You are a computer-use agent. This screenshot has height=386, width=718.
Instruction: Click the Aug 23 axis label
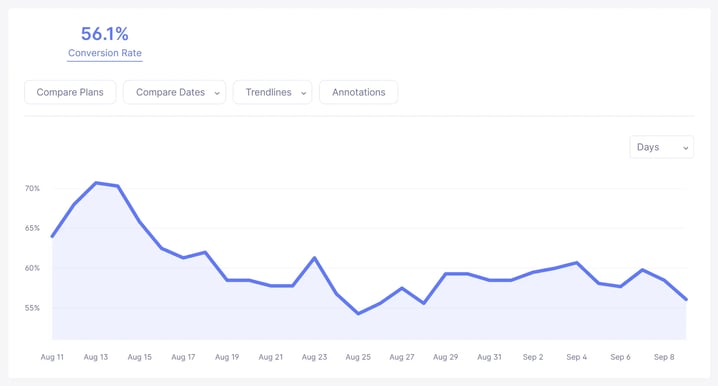(x=315, y=357)
